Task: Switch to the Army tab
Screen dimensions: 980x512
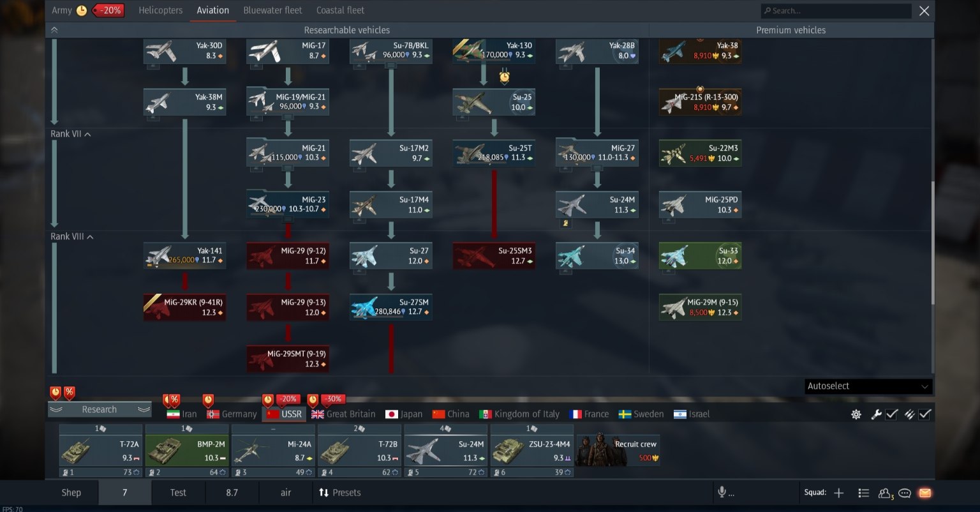Action: point(62,10)
